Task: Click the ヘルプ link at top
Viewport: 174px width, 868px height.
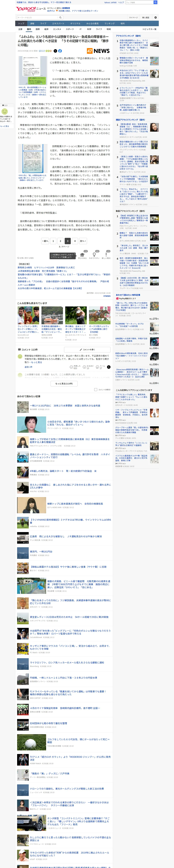Action: [121, 2]
